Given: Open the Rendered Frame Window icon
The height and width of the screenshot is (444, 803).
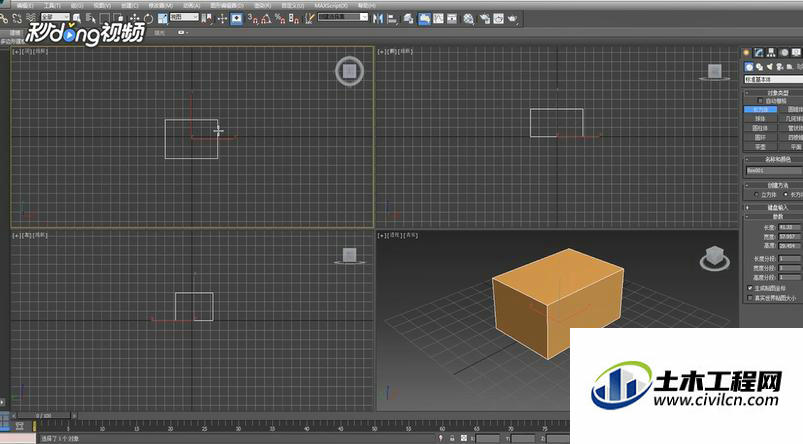Looking at the screenshot, I should 499,19.
